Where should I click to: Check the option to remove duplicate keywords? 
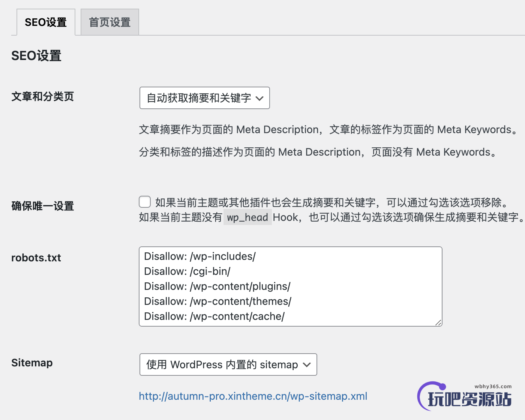144,202
